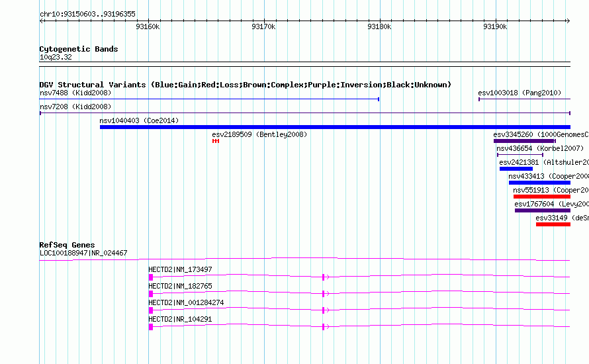The image size is (589, 364).
Task: Select the small red esv2189509 loss marker
Action: [216, 141]
